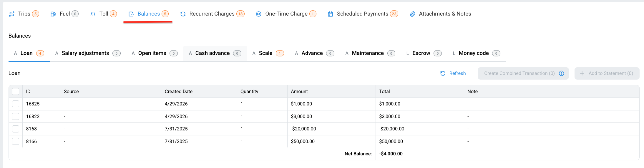The image size is (644, 168).
Task: Click the Refresh link
Action: pos(457,73)
